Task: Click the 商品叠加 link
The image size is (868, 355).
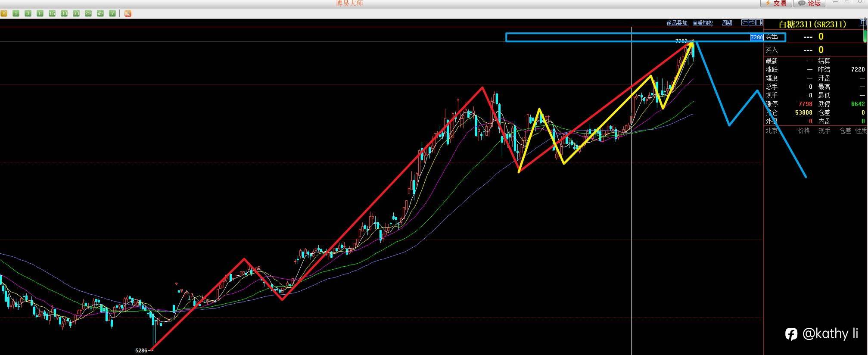Action: pyautogui.click(x=677, y=23)
